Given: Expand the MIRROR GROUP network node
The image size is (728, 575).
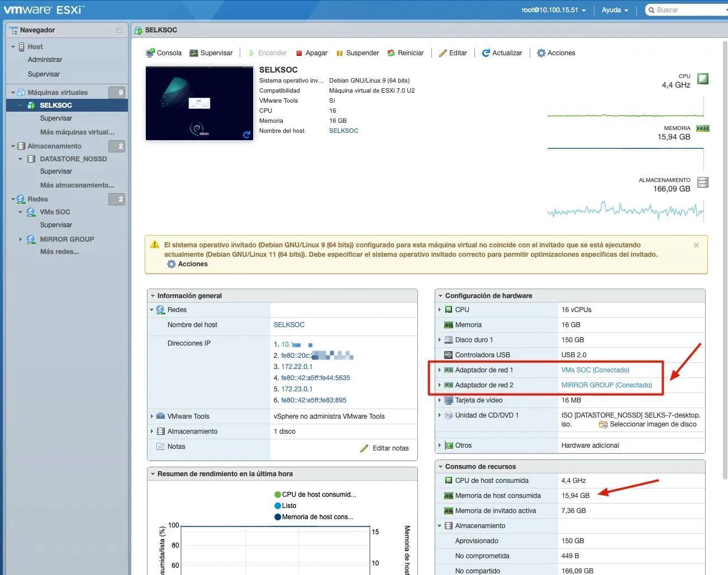Looking at the screenshot, I should click(x=21, y=239).
